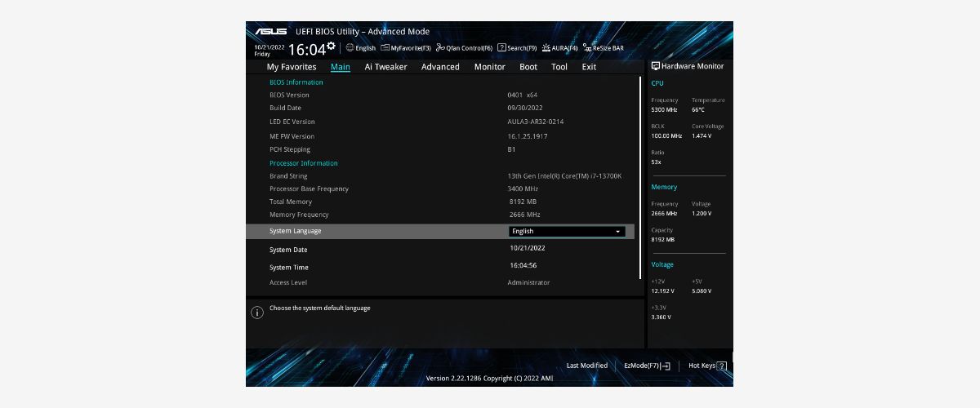Select the System Time value 16:04:56
The width and height of the screenshot is (980, 408).
(x=523, y=265)
